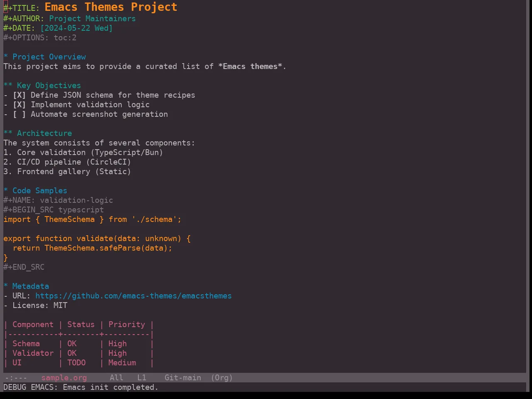Click the -:--- buffer status flags
532x399 pixels.
pyautogui.click(x=16, y=378)
